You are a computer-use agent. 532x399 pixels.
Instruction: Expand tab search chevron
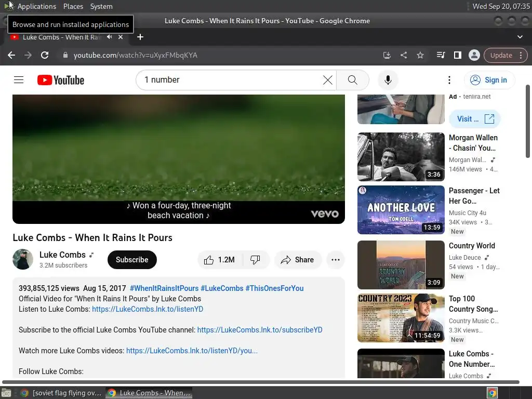(520, 37)
